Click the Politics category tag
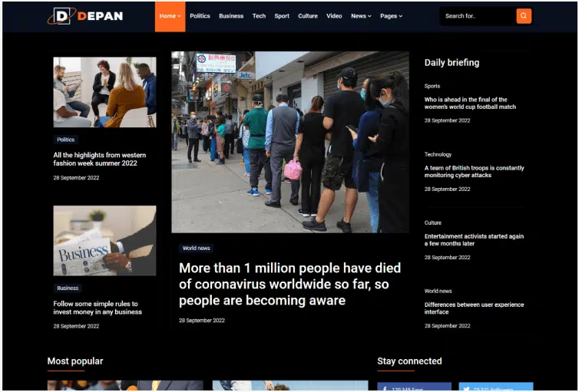The width and height of the screenshot is (579, 392). coord(66,140)
